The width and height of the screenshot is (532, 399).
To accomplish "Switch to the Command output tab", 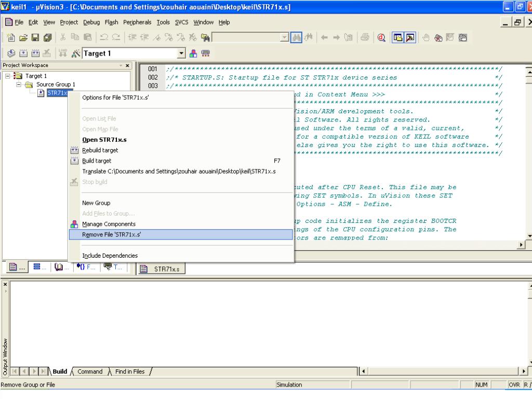I will (90, 371).
